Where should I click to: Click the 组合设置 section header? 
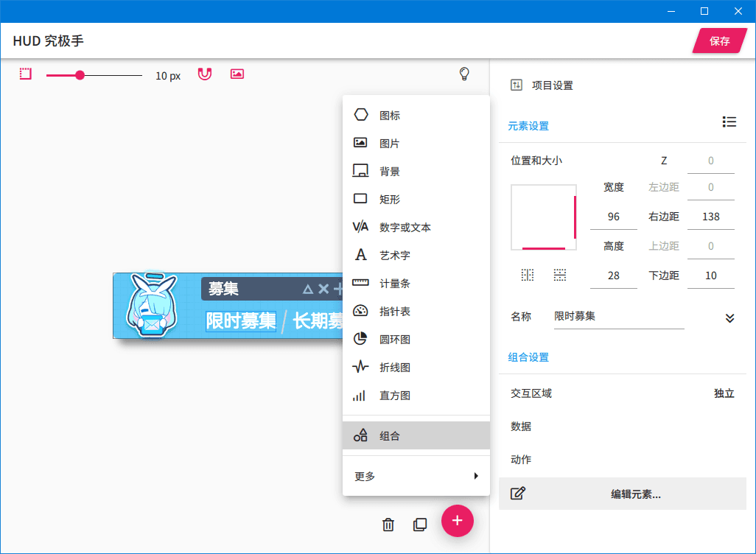click(528, 358)
